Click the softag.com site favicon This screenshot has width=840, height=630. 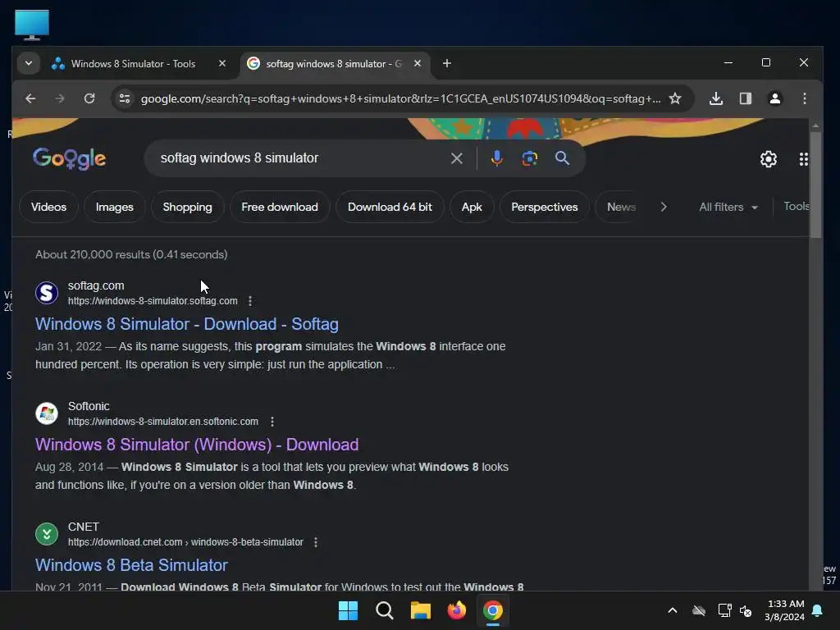coord(47,293)
